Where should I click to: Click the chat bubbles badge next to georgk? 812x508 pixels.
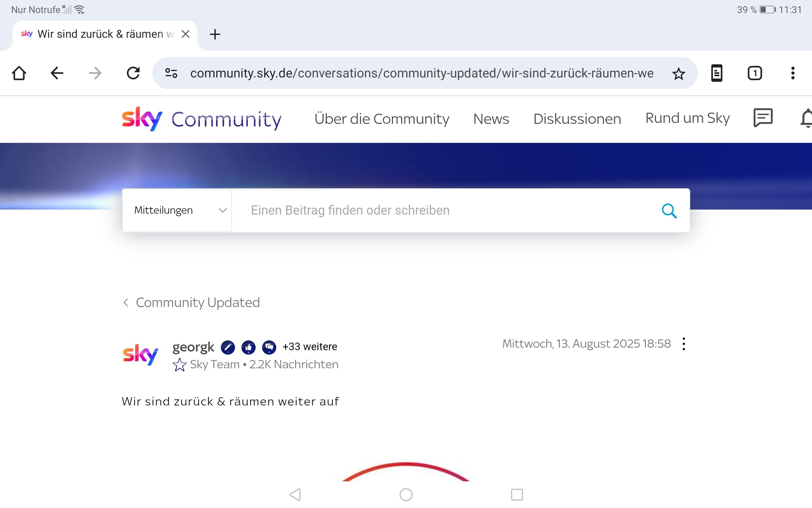point(269,347)
